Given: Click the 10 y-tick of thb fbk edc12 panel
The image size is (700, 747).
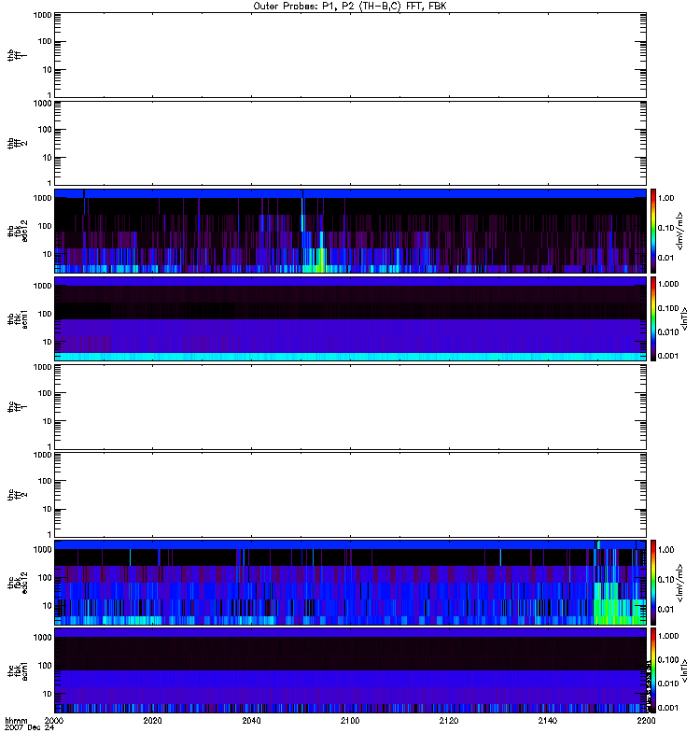Looking at the screenshot, I should 48,254.
